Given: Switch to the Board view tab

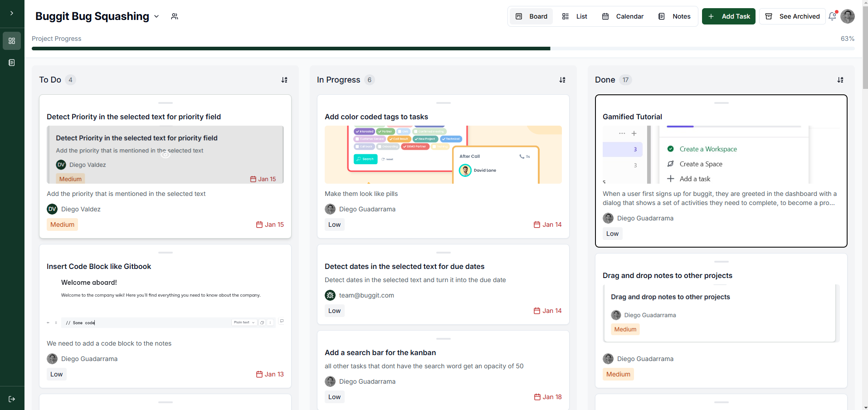Looking at the screenshot, I should coord(532,16).
